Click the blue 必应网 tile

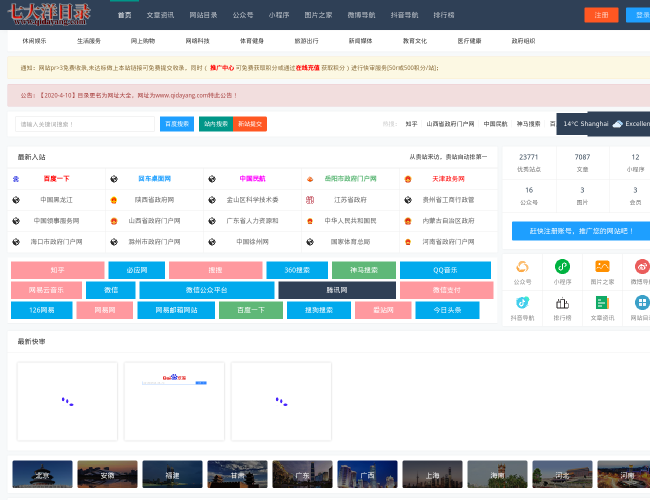click(137, 270)
